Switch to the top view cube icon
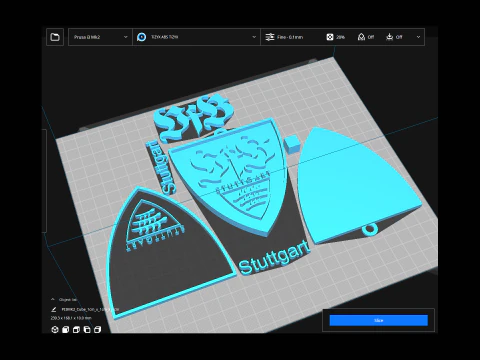The height and width of the screenshot is (360, 480). pos(76,330)
